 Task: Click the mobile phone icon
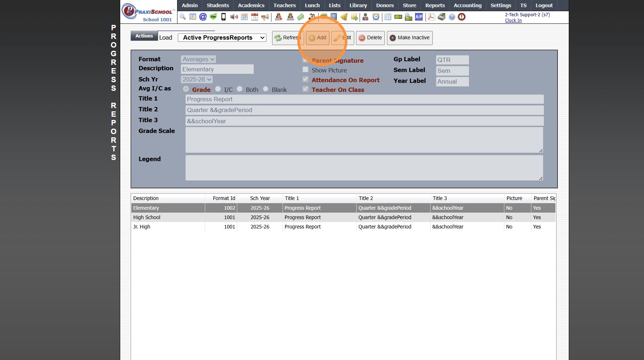pos(224,17)
